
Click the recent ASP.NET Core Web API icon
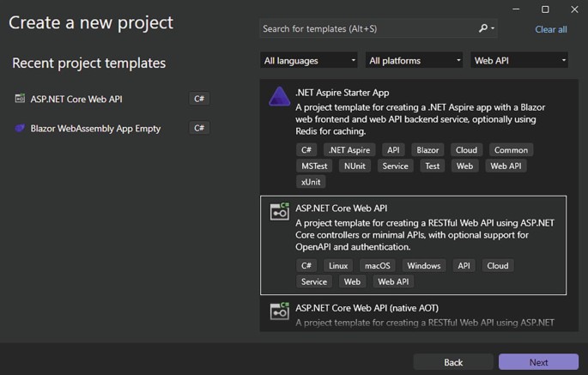click(x=20, y=99)
